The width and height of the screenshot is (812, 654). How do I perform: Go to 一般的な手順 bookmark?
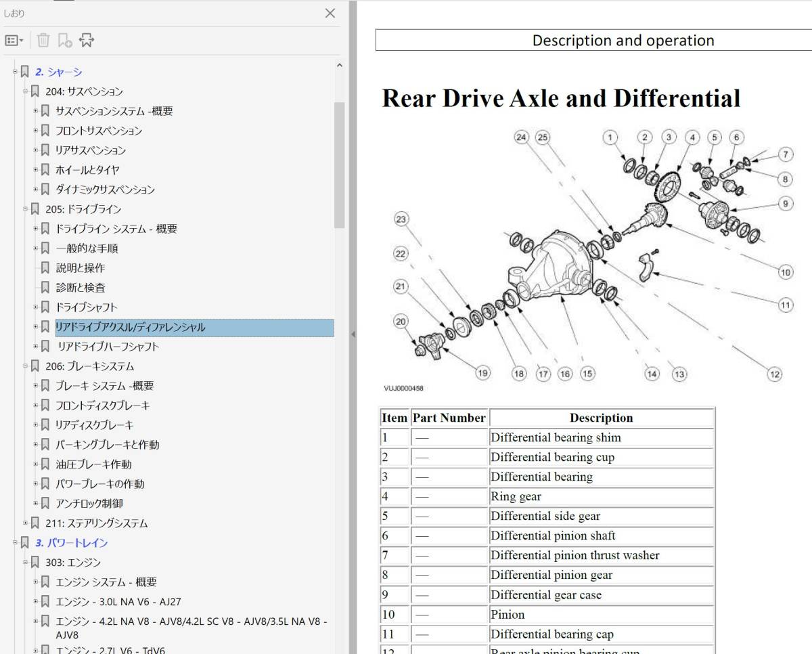(87, 248)
